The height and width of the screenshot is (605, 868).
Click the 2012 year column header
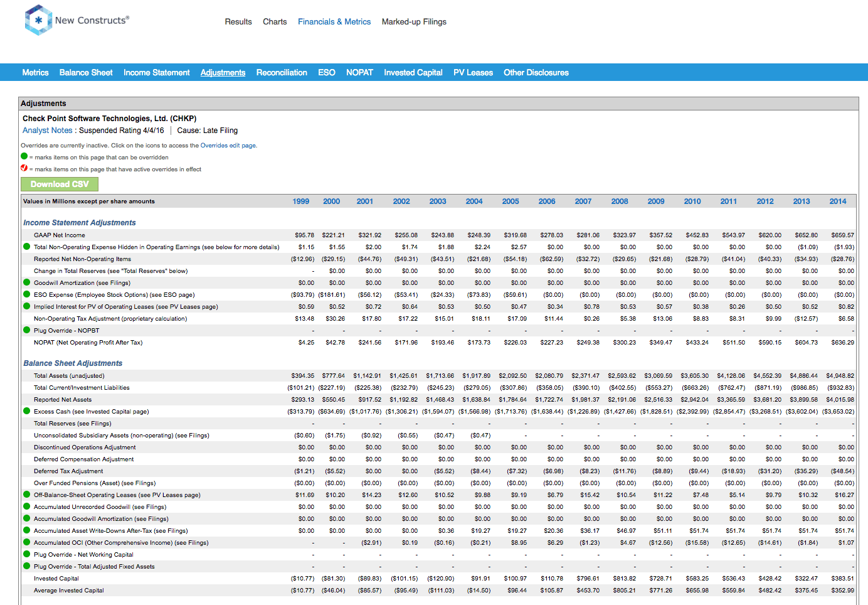(765, 201)
